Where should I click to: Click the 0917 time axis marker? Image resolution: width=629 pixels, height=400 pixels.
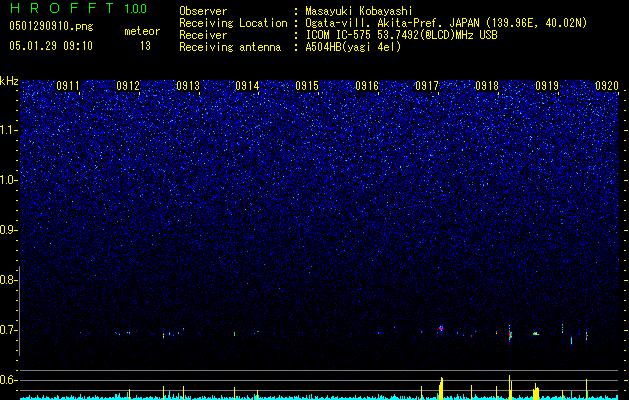[427, 86]
